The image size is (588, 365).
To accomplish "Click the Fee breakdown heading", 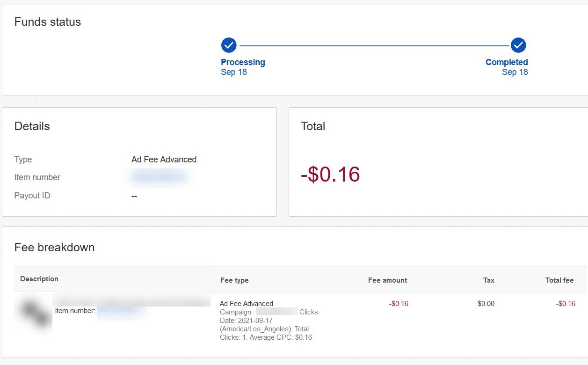I will [54, 248].
